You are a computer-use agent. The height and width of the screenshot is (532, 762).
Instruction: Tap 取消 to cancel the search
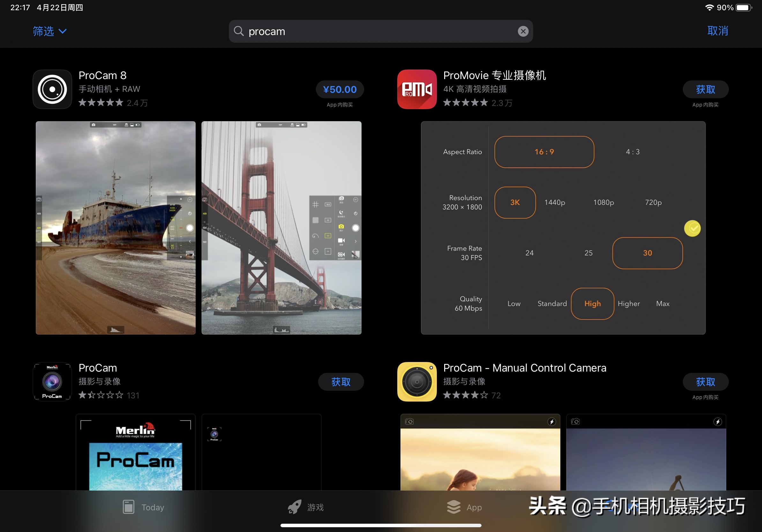point(718,31)
